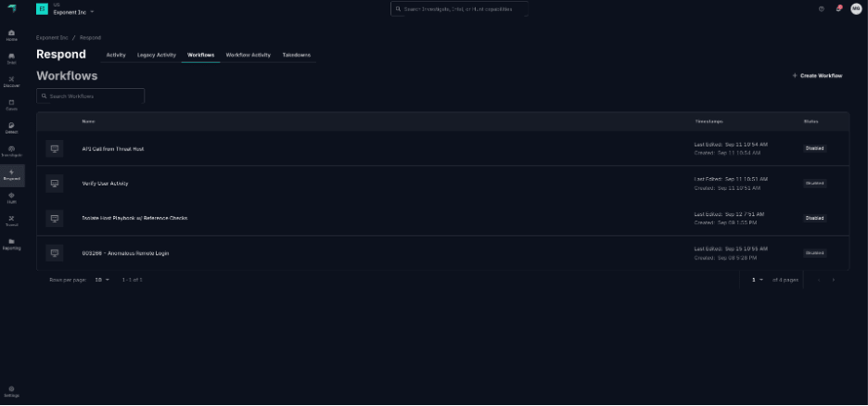Select Respond in the sidebar

coord(12,175)
